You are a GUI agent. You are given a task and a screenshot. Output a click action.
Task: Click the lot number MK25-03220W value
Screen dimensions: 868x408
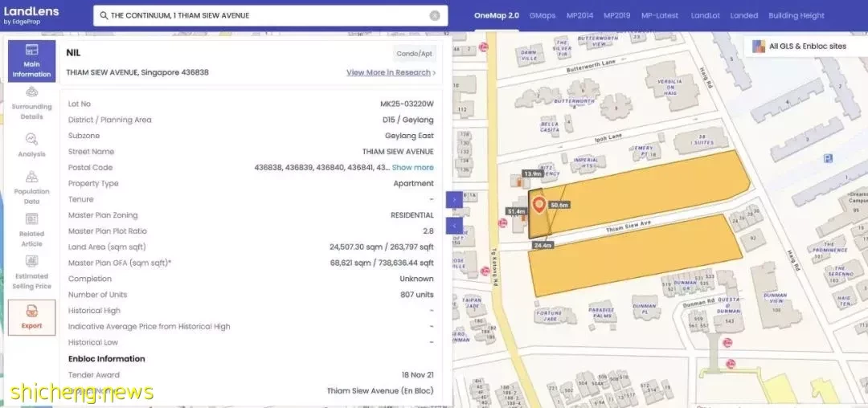407,104
